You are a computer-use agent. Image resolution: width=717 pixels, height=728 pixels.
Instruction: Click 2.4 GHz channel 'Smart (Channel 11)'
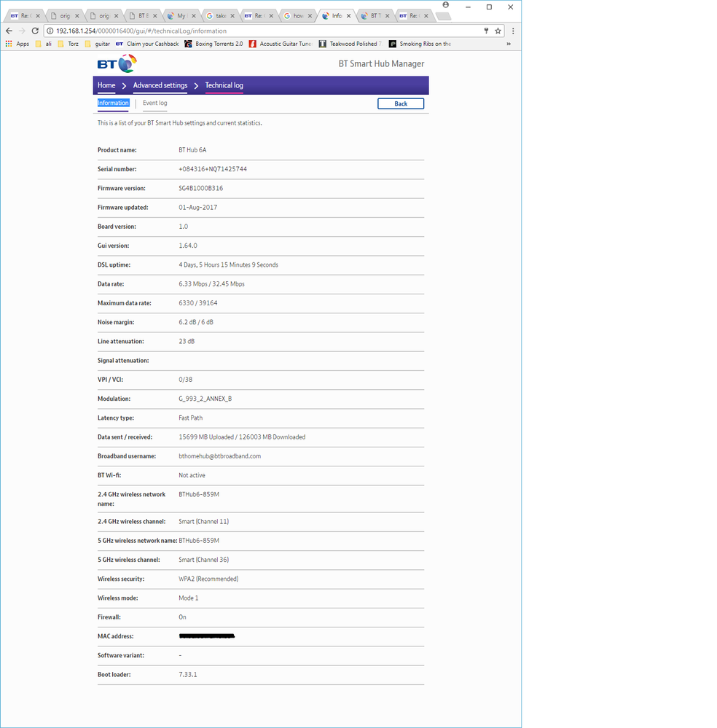203,521
